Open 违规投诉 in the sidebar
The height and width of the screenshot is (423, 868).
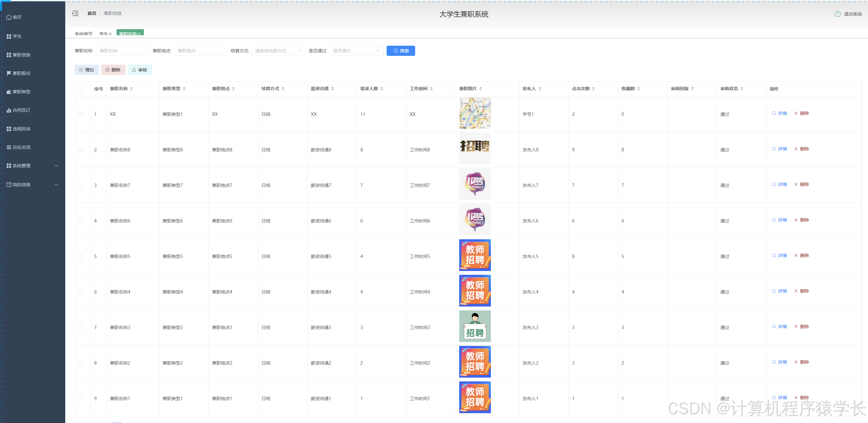click(21, 129)
